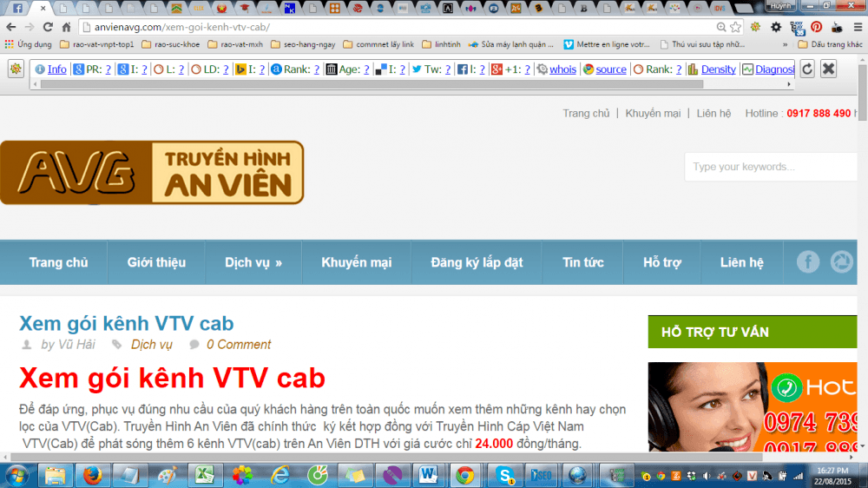Viewport: 868px width, 488px height.
Task: Click the page horizontal scrollbar at bottom
Action: [x=386, y=457]
